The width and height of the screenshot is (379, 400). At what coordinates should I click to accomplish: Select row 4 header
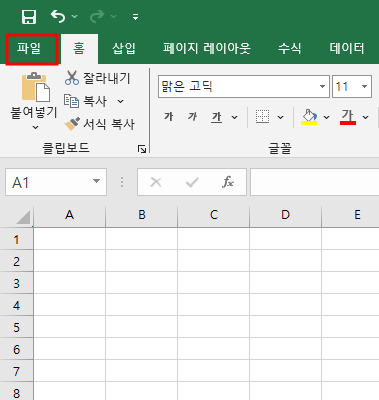tap(16, 305)
